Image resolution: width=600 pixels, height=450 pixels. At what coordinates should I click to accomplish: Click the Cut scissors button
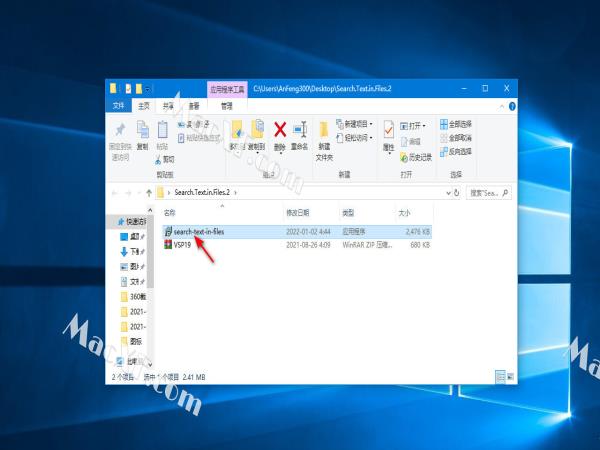click(x=165, y=160)
